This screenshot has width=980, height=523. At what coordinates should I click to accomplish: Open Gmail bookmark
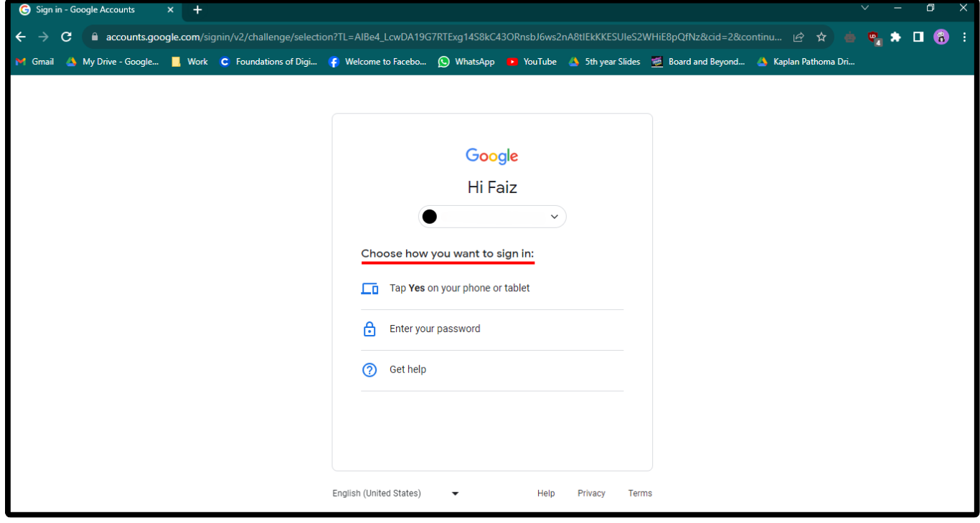pos(34,62)
